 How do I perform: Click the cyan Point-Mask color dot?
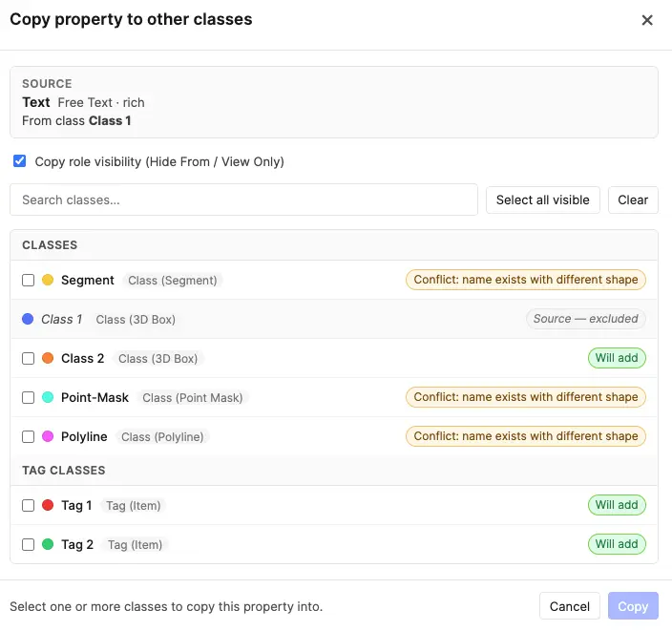point(48,397)
